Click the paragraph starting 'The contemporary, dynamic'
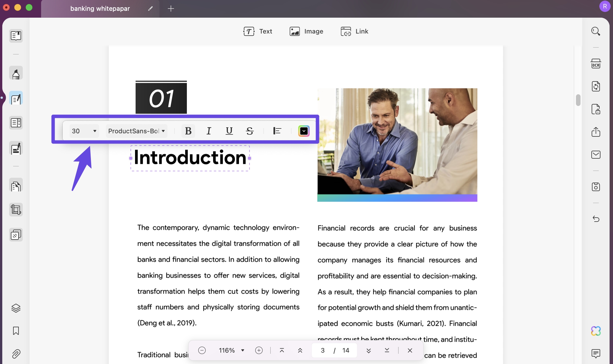Screen dimensions: 613x364 pyautogui.click(x=218, y=275)
